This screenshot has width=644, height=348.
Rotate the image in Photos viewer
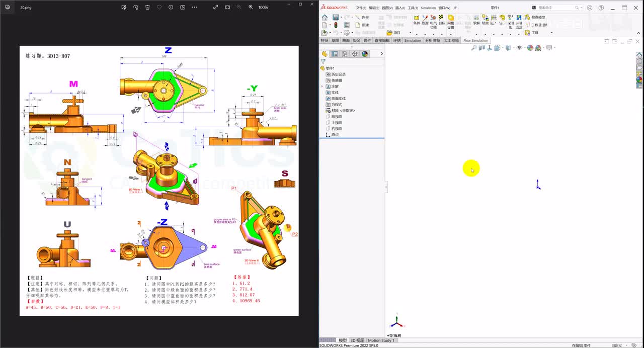(x=136, y=8)
